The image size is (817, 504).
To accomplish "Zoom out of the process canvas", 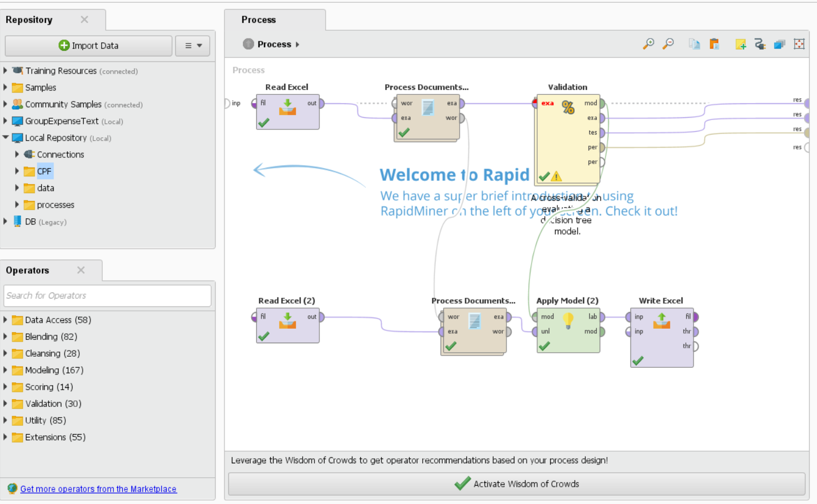I will [x=668, y=44].
